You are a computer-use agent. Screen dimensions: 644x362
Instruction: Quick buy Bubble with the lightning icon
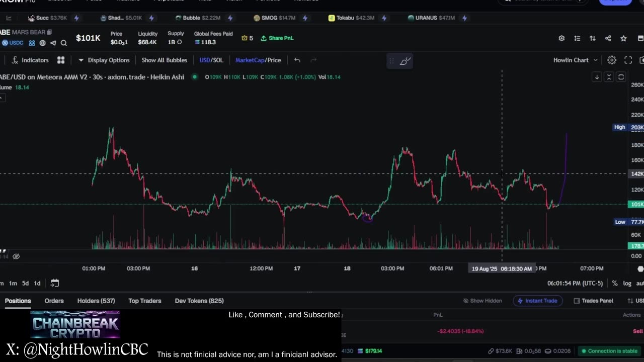point(230,18)
